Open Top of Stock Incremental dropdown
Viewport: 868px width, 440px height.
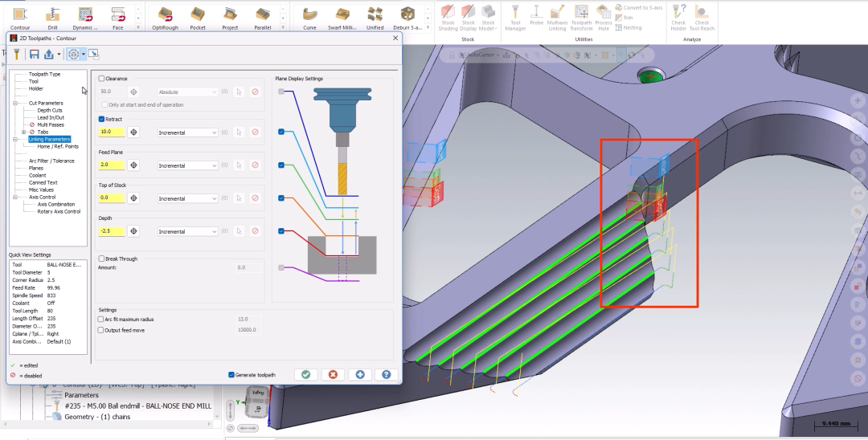coord(187,198)
